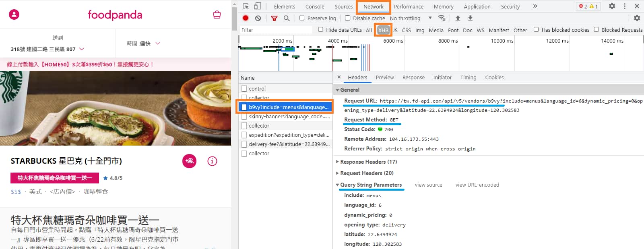
Task: Open network settings gear icon
Action: pyautogui.click(x=637, y=18)
